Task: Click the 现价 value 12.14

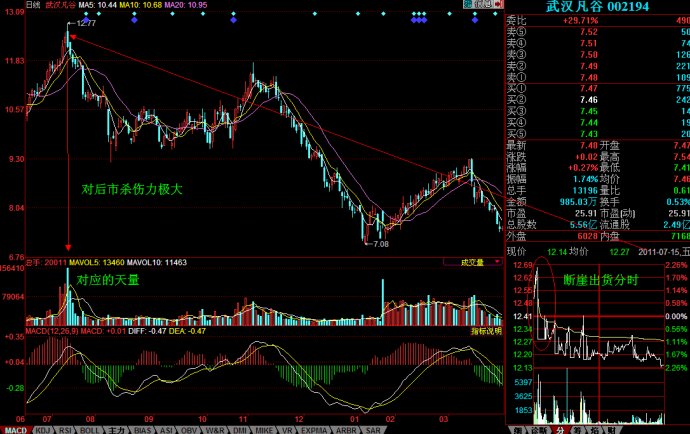Action: 557,252
